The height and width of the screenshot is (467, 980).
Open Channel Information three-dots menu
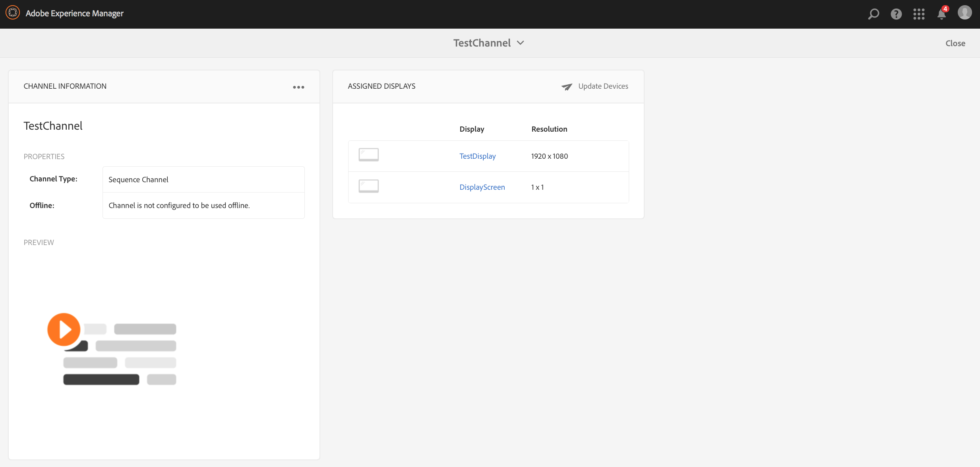coord(298,87)
